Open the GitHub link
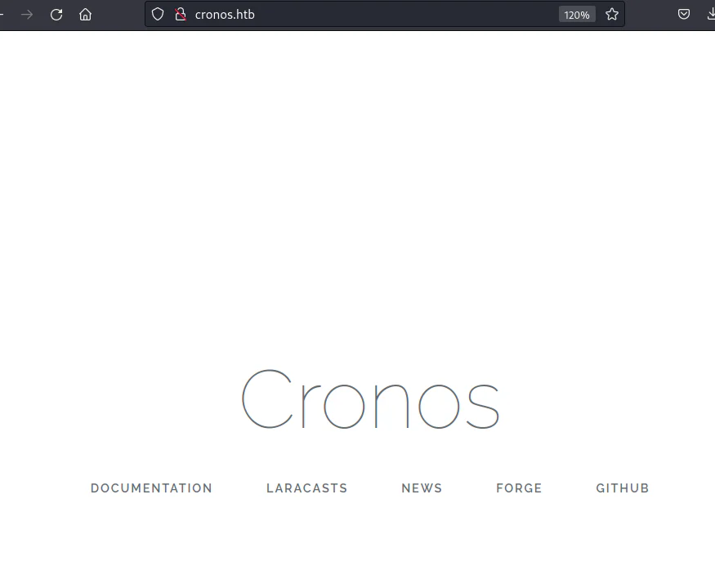The image size is (715, 588). (x=623, y=488)
